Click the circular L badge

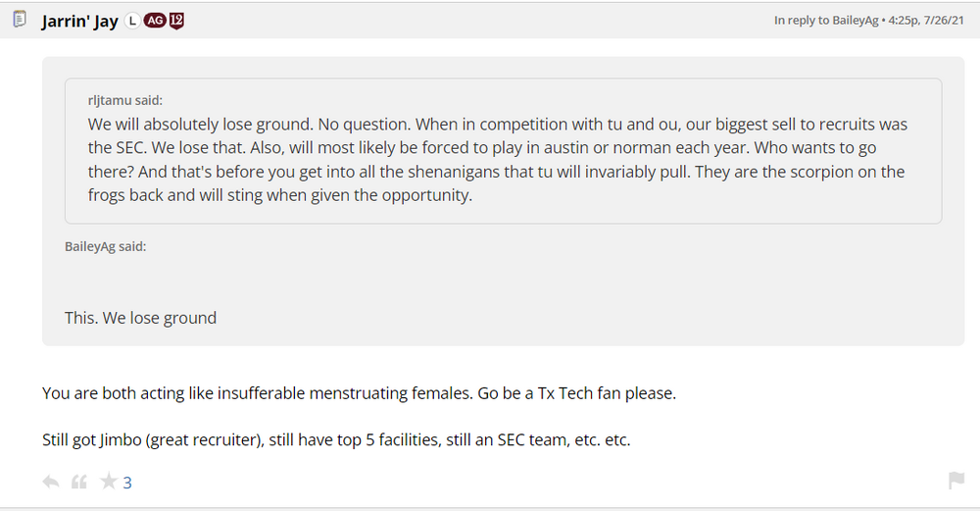133,21
